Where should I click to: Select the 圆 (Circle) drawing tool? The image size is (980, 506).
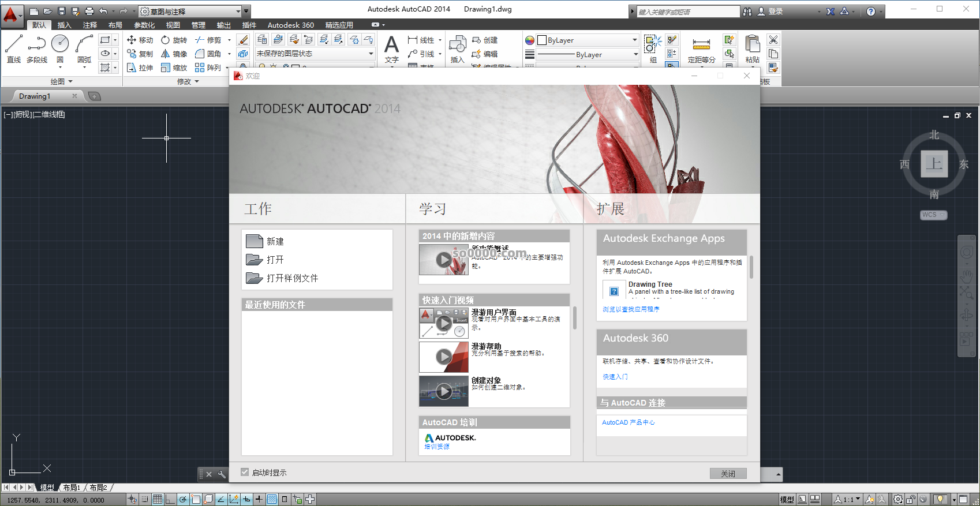tap(60, 47)
